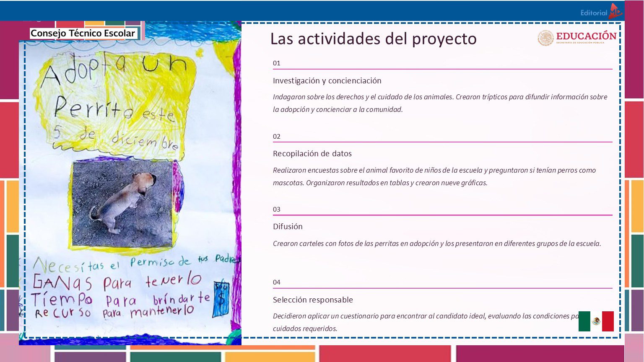Screen dimensions: 644x362
Task: Select the title Las actividades del proyecto
Action: (373, 39)
